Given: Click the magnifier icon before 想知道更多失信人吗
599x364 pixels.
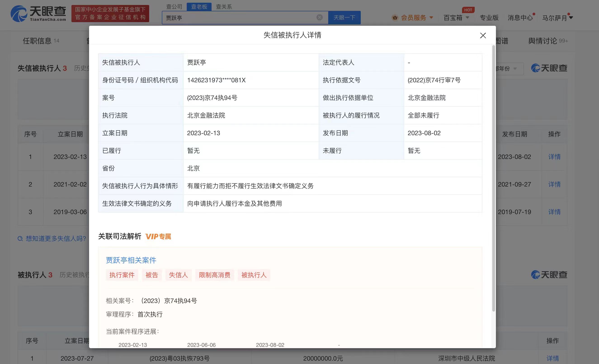Looking at the screenshot, I should 20,239.
